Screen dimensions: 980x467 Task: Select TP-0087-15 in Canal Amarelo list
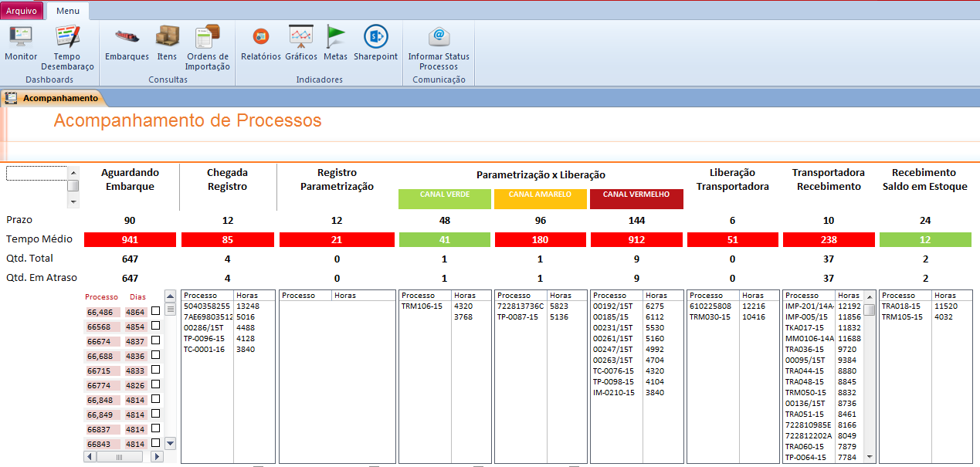(540, 317)
